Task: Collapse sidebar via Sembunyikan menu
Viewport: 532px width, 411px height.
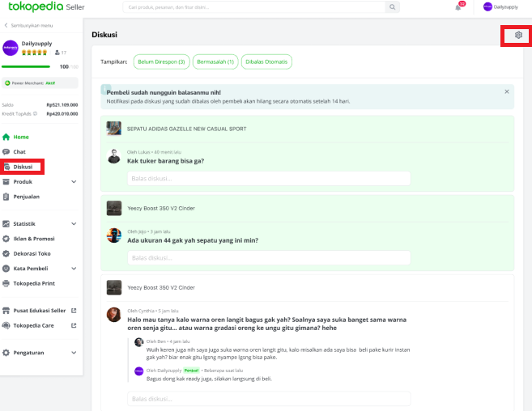Action: tap(28, 25)
